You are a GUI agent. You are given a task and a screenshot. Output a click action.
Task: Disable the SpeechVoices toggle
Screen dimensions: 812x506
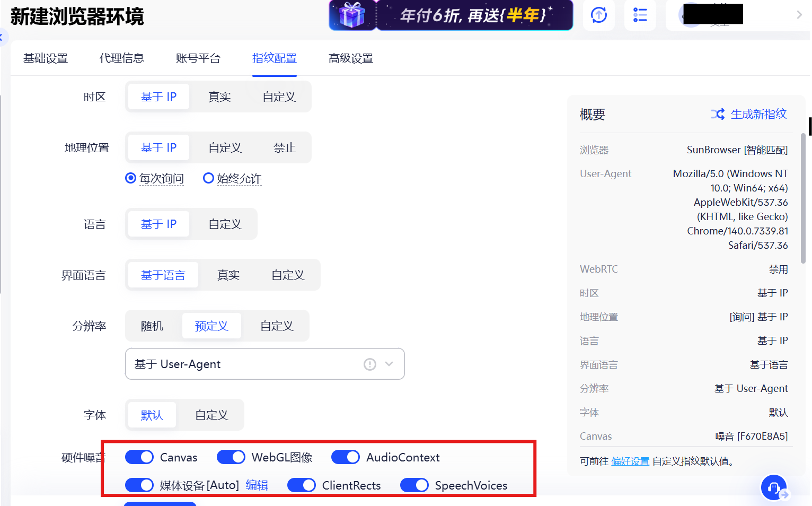(414, 485)
